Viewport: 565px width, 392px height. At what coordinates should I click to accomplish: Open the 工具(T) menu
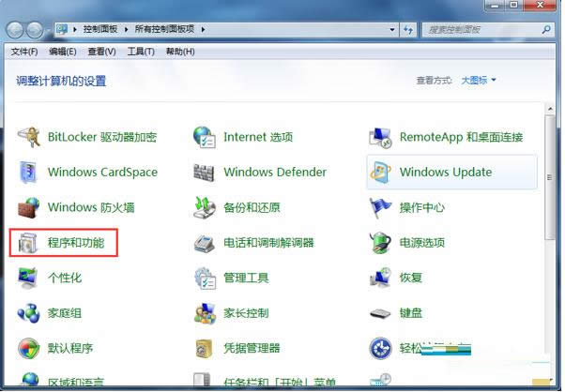[x=141, y=52]
